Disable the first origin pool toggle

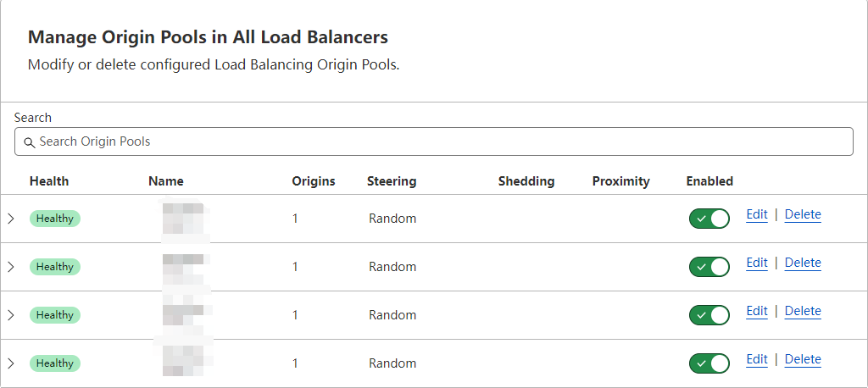[709, 219]
